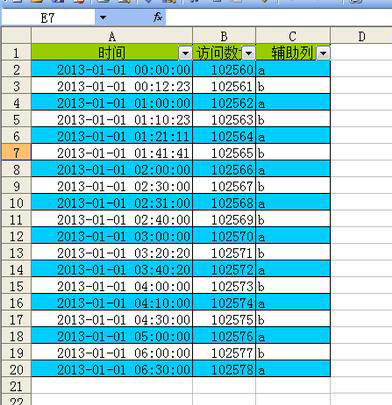Click visit count cell 102565
This screenshot has height=405, width=392.
tap(224, 153)
